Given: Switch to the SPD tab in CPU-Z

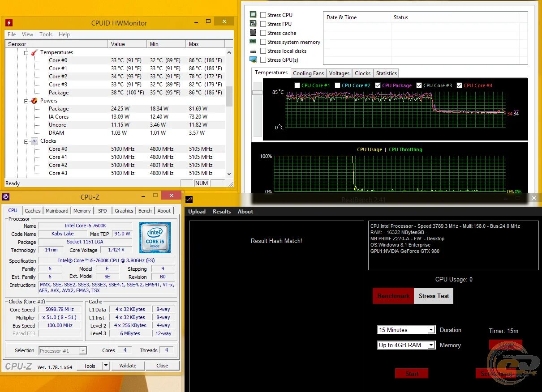Looking at the screenshot, I should [103, 211].
